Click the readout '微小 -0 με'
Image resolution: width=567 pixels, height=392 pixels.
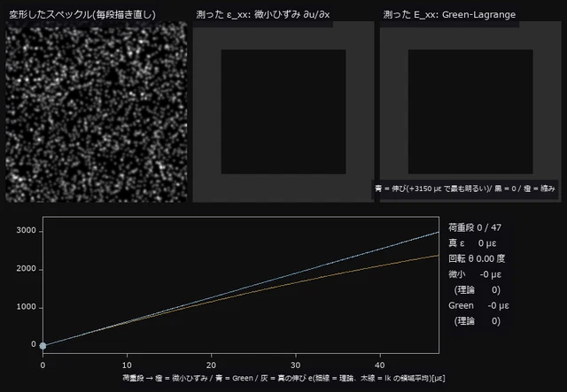pyautogui.click(x=475, y=274)
